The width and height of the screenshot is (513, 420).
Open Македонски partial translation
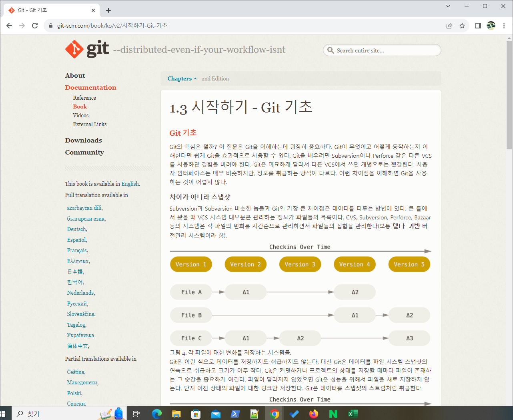coord(82,382)
